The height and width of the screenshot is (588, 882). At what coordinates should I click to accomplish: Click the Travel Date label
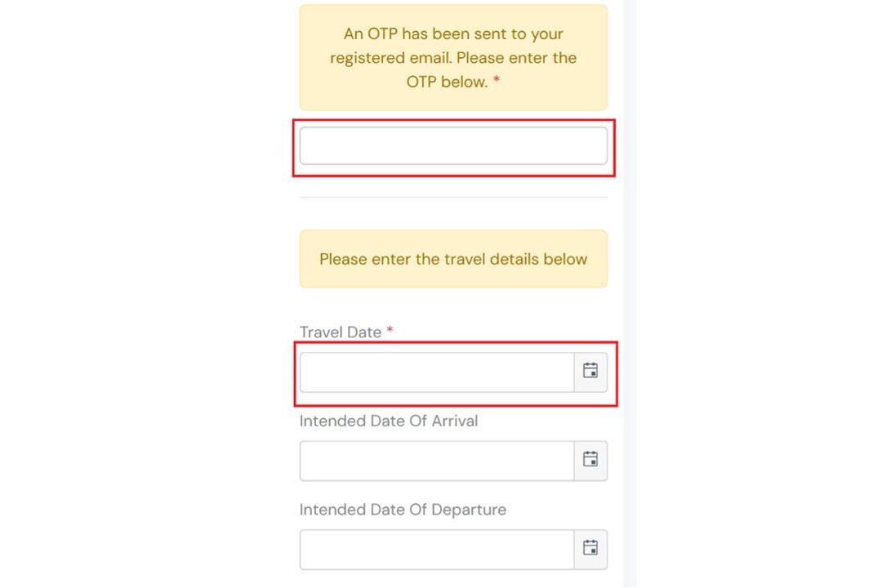pyautogui.click(x=341, y=332)
